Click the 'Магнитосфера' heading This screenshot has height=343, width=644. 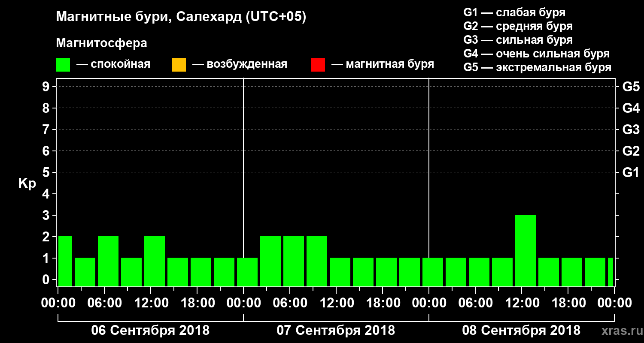tap(101, 43)
